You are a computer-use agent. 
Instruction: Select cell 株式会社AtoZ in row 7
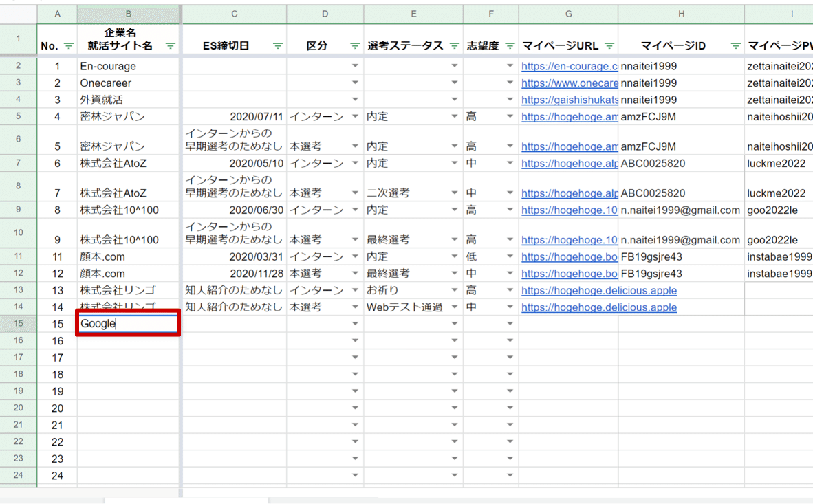click(x=128, y=164)
